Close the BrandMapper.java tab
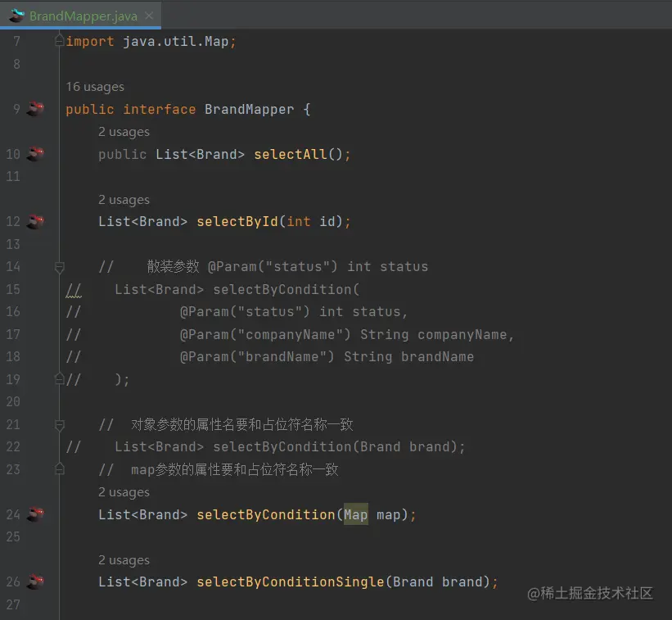672x620 pixels. click(149, 16)
